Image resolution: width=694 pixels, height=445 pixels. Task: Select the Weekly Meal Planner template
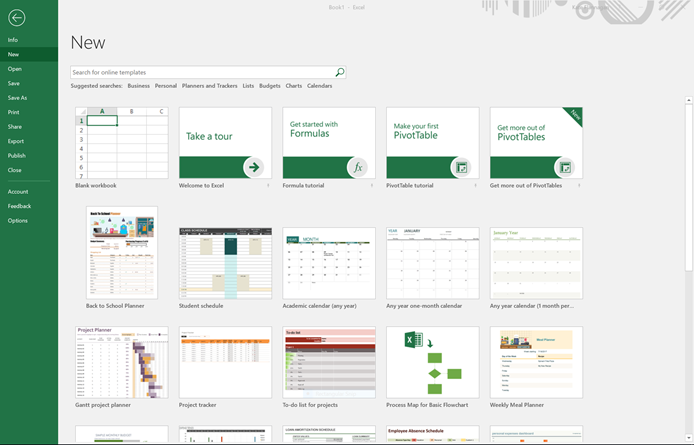[x=536, y=363]
